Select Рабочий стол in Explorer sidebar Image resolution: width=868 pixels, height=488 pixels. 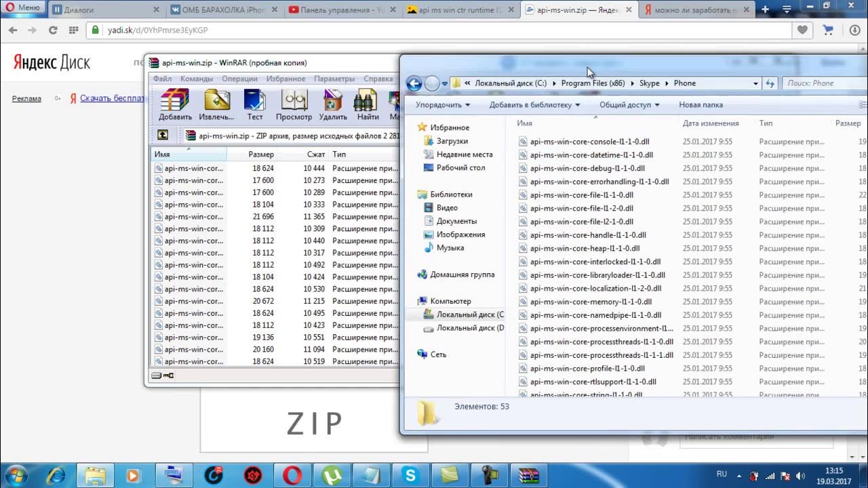pyautogui.click(x=460, y=167)
